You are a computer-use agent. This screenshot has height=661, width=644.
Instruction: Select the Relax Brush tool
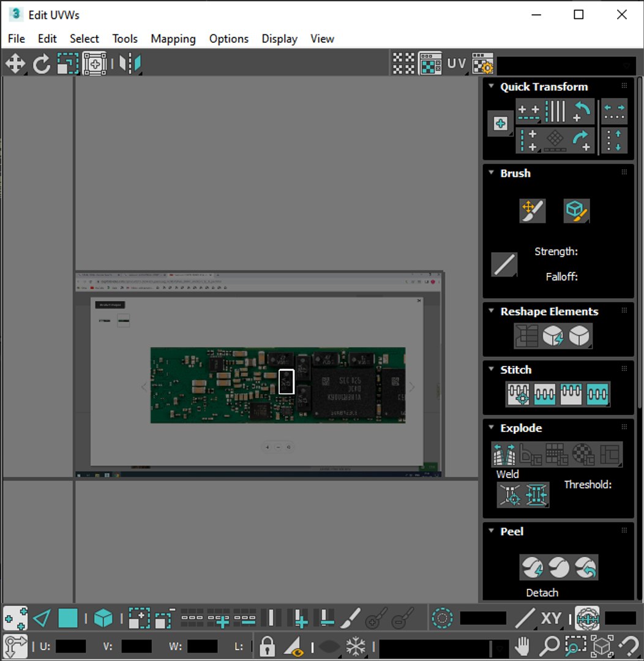point(577,211)
